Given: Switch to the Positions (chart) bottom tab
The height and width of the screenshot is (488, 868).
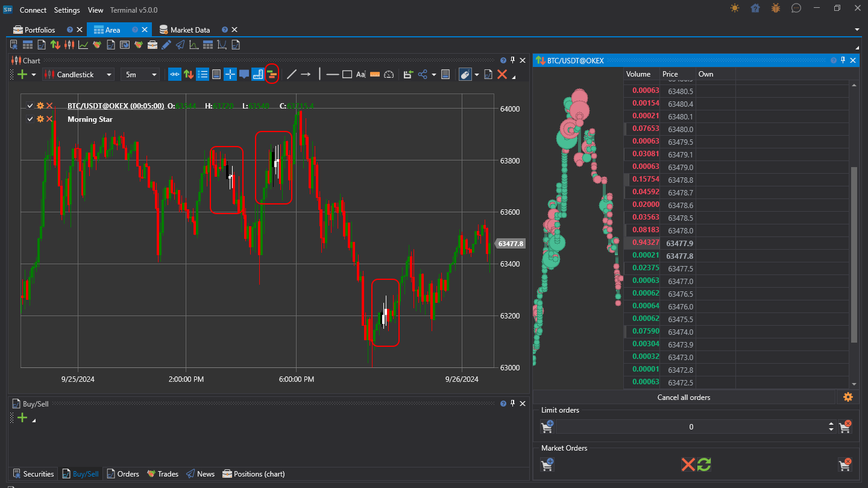Looking at the screenshot, I should (253, 474).
